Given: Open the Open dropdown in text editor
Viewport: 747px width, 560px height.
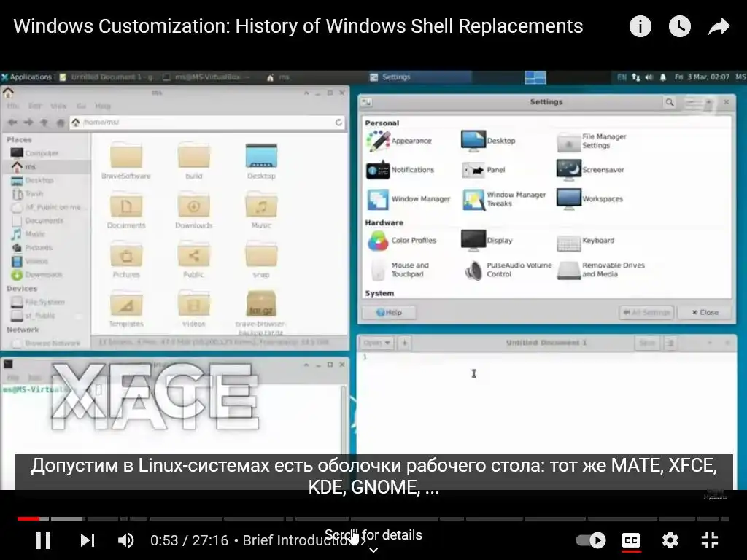Looking at the screenshot, I should pos(376,343).
